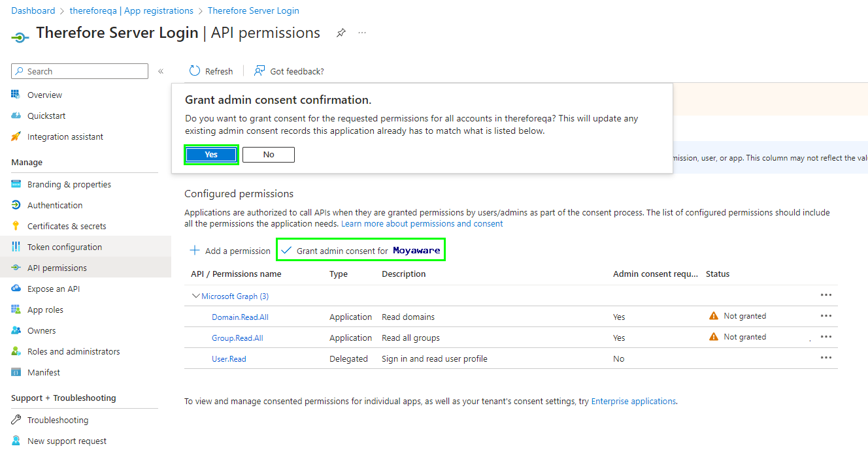This screenshot has height=459, width=868.
Task: Pin the Therefore Server Login page
Action: pos(341,33)
